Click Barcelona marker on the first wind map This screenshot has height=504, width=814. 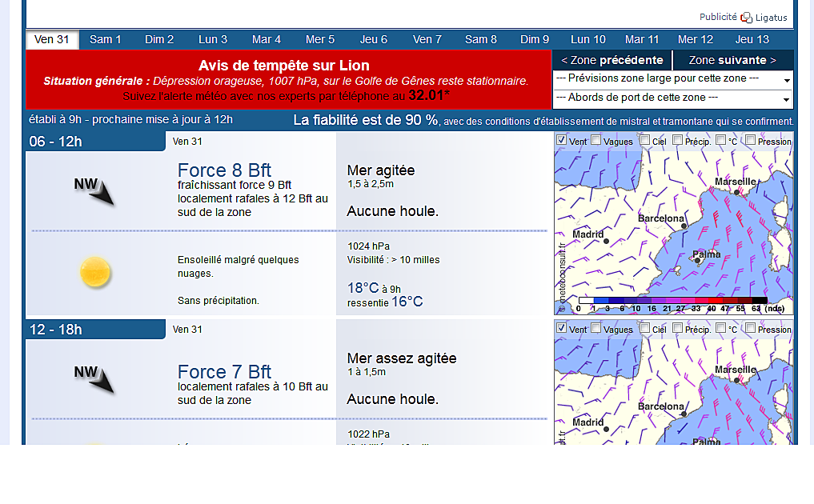click(x=684, y=226)
